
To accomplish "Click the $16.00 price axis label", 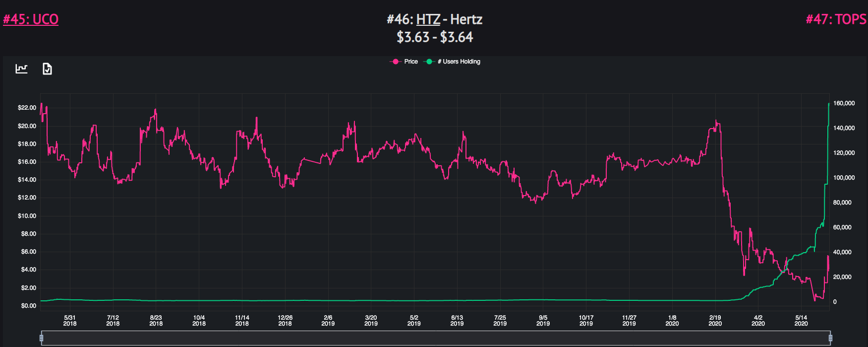I will [x=27, y=162].
